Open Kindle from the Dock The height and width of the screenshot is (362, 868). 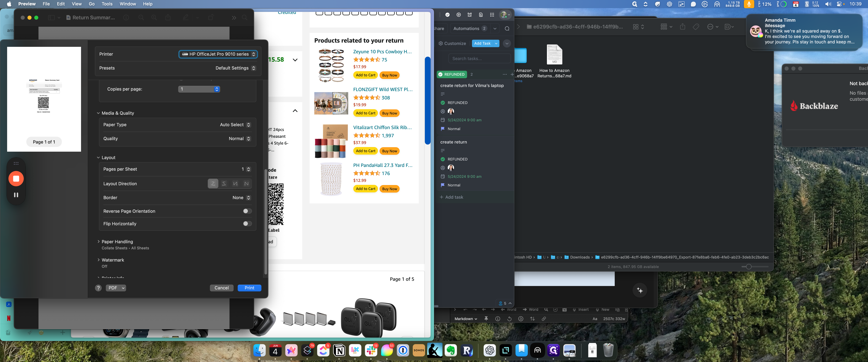tap(435, 350)
